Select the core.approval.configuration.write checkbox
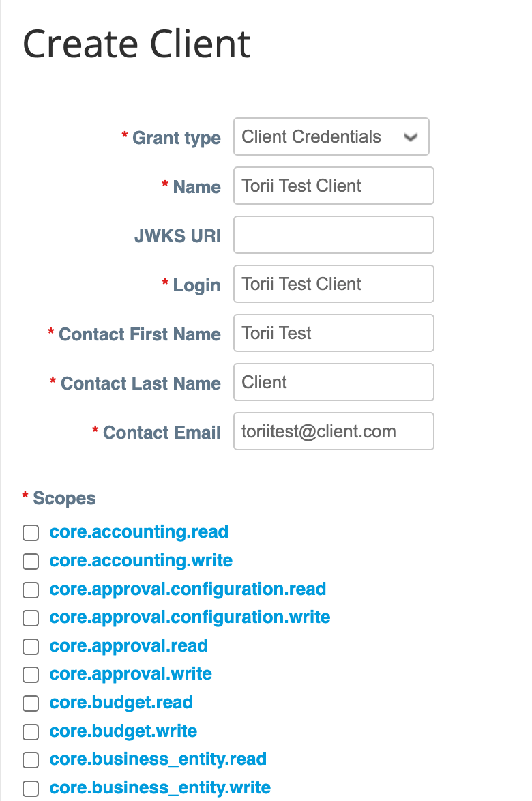Viewport: 532px width, 801px height. (31, 617)
